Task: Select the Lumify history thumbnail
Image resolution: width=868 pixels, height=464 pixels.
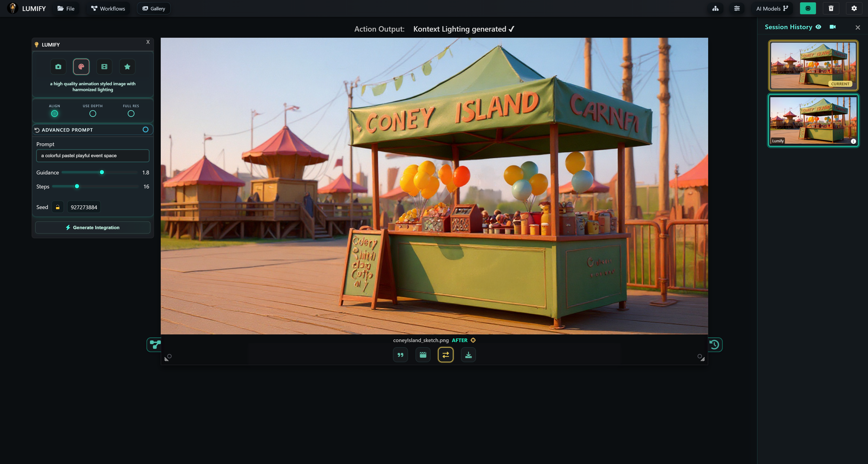Action: click(x=813, y=120)
